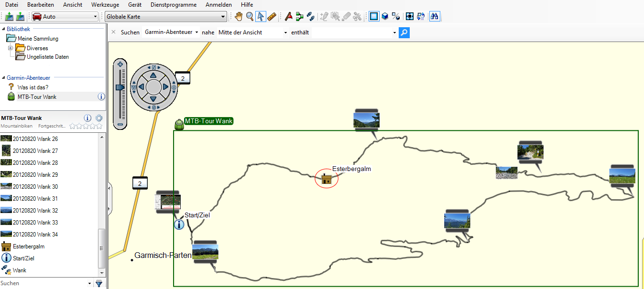Activate the New Track footprints tool
The height and width of the screenshot is (289, 644).
[x=311, y=17]
